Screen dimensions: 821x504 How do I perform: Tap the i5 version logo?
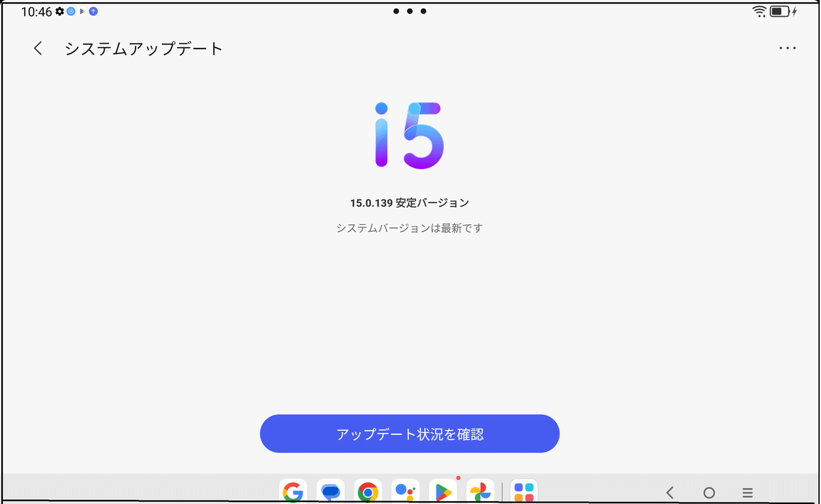pyautogui.click(x=409, y=135)
